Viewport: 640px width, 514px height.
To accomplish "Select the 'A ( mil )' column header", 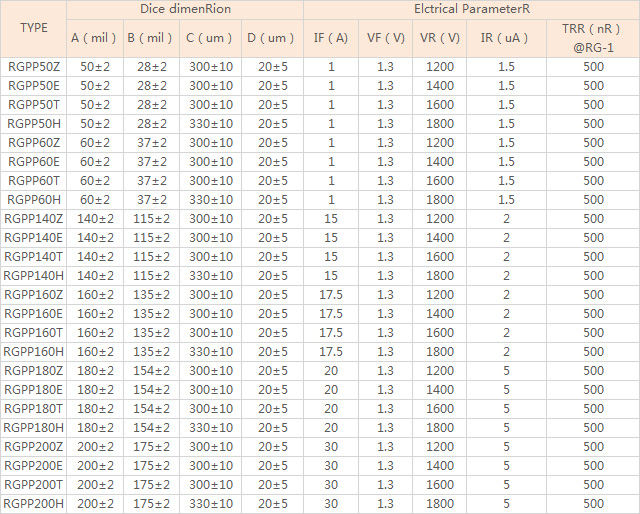I will pos(93,38).
